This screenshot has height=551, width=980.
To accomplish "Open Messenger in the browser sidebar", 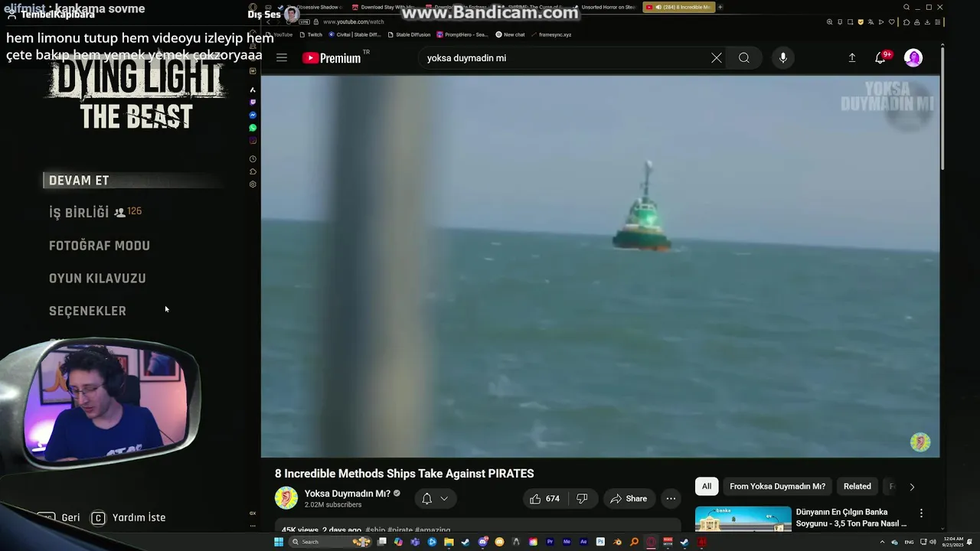I will click(x=253, y=115).
